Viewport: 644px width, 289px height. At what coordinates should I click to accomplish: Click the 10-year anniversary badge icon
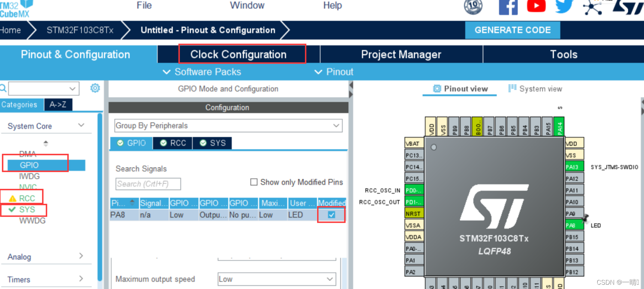tap(473, 7)
